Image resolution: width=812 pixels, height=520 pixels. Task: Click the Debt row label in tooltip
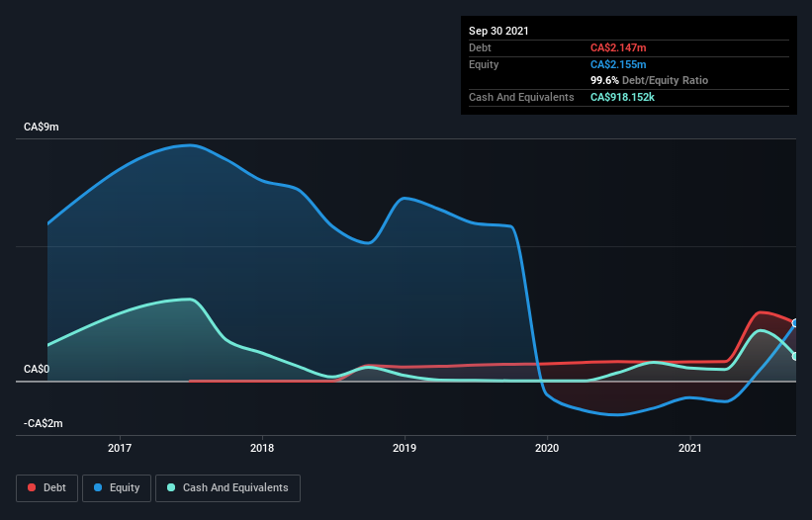click(x=480, y=48)
